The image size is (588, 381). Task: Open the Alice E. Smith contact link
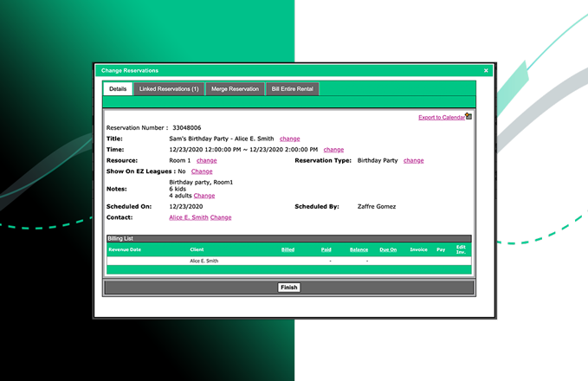click(x=188, y=217)
